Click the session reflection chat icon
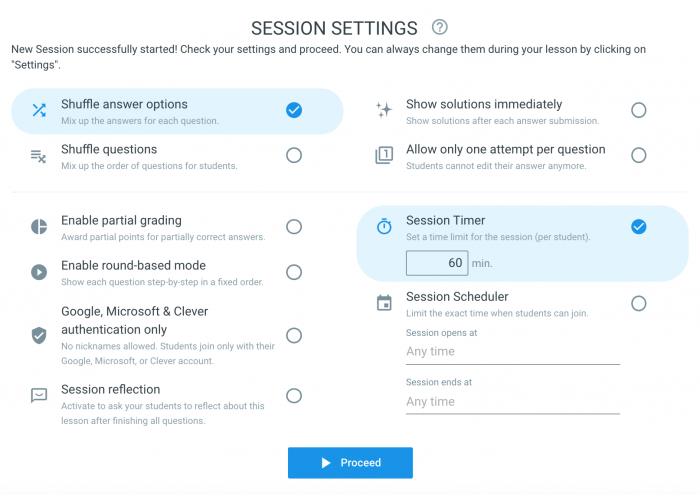The width and height of the screenshot is (700, 495). point(39,396)
